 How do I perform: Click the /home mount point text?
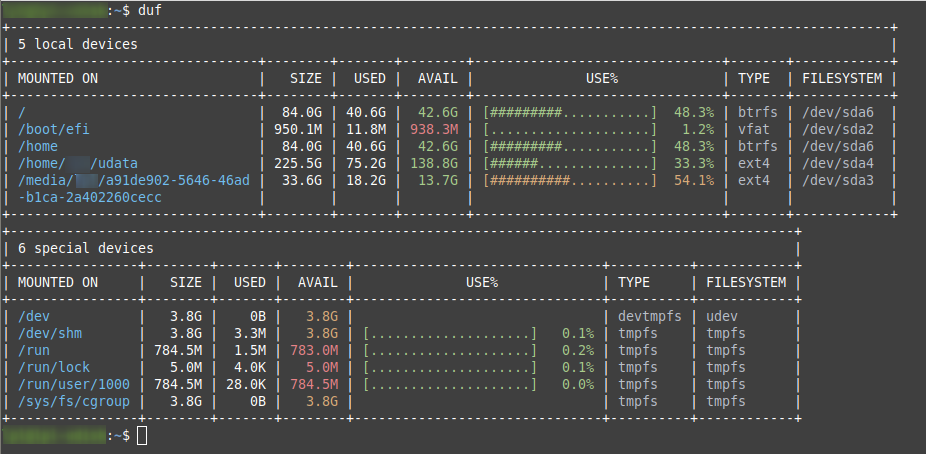click(x=38, y=146)
